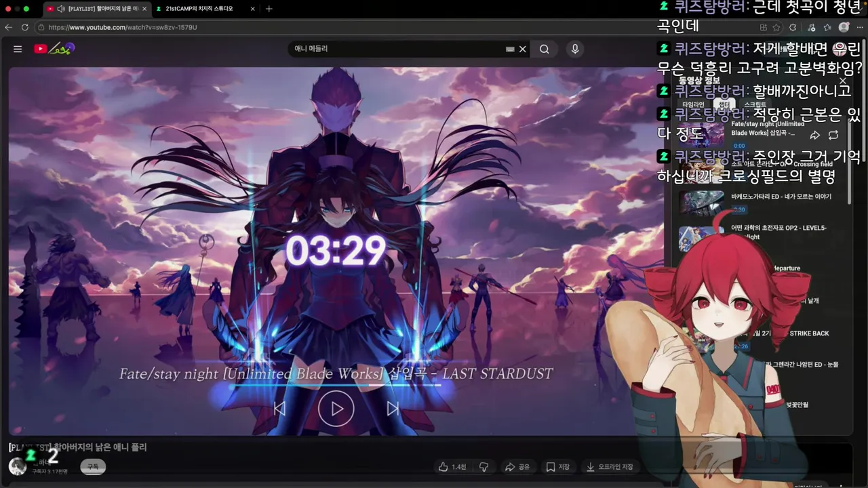Dislike the video with thumbs-down

(484, 467)
